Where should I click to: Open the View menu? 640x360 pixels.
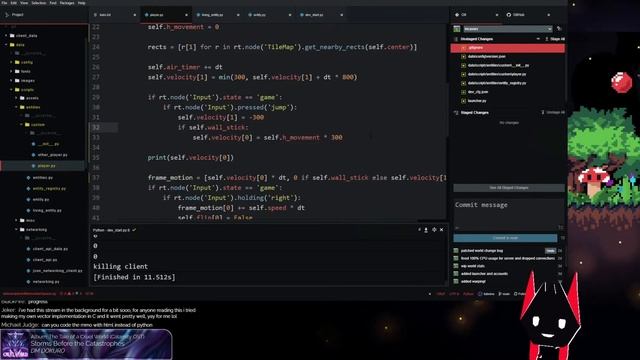pos(24,3)
